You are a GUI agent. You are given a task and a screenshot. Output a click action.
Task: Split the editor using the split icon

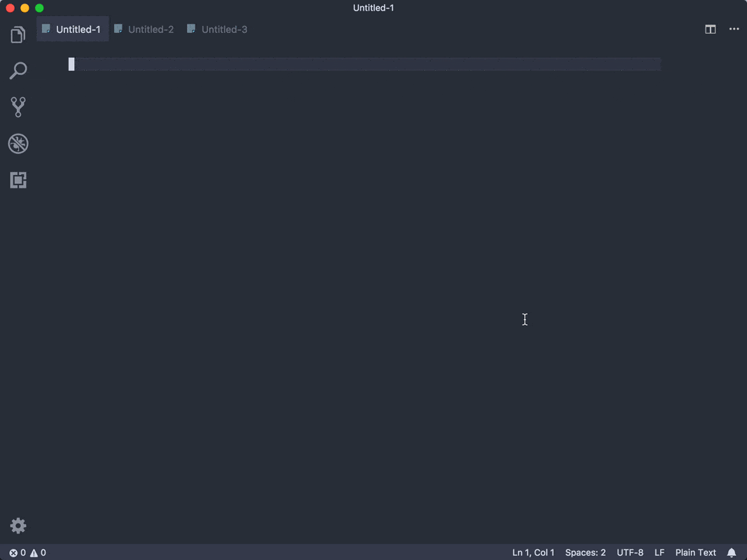pyautogui.click(x=710, y=29)
